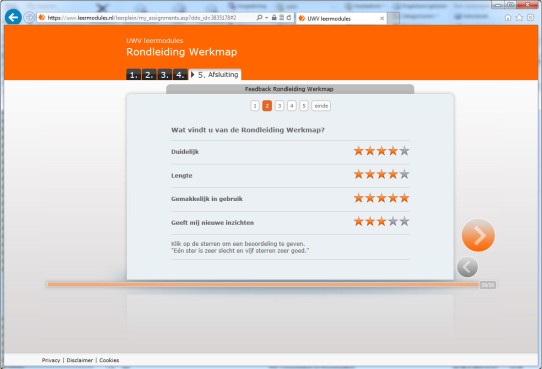Open browser settings gear icon
Image resolution: width=542 pixels, height=369 pixels.
click(x=531, y=18)
